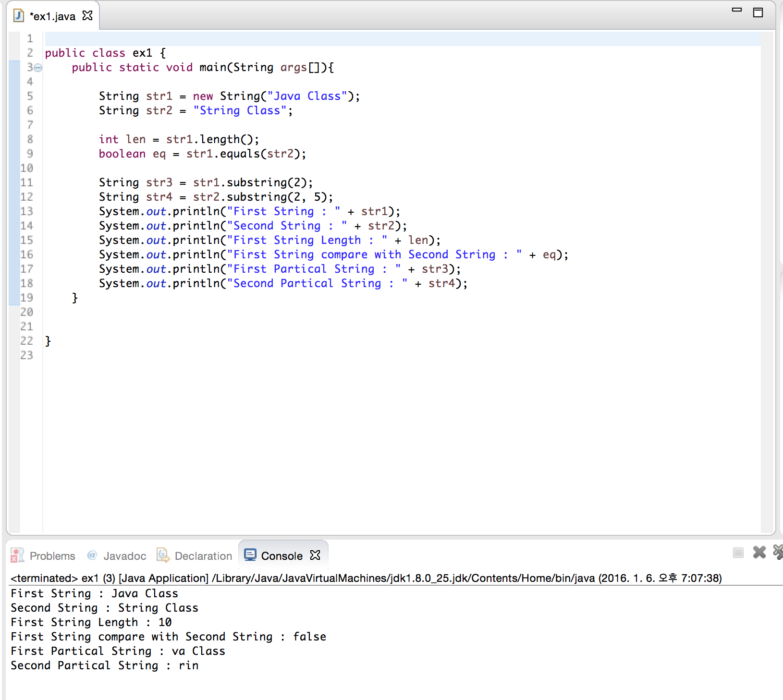783x700 pixels.
Task: Remove the terminated launch from console
Action: (x=759, y=552)
